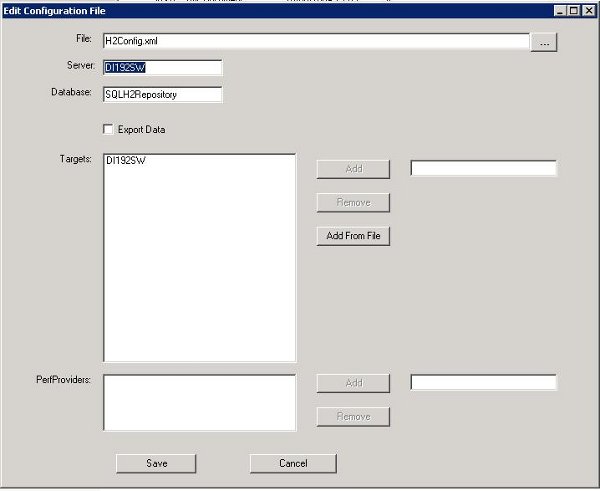Viewport: 600px width, 491px height.
Task: Click inside the empty PerfProviders list box
Action: (199, 402)
